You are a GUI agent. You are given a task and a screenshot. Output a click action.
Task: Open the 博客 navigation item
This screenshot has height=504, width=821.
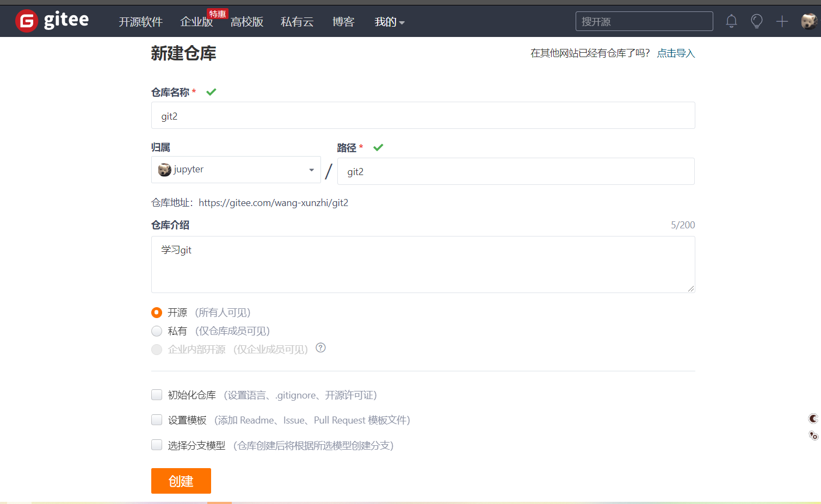[343, 22]
